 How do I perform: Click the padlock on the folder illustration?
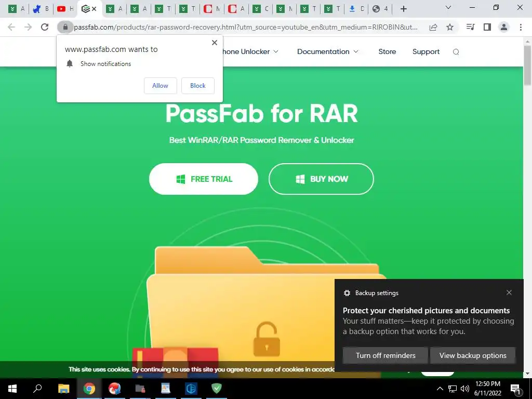[x=267, y=339]
